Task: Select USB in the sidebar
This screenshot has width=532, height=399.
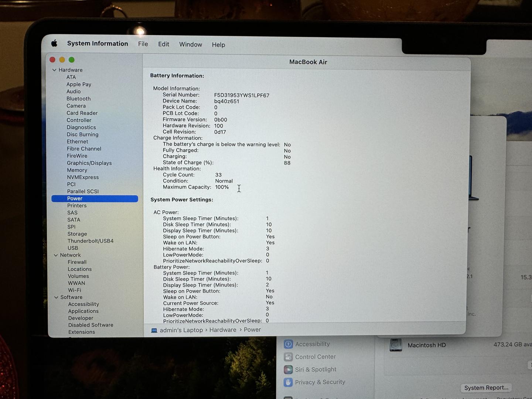Action: pos(73,248)
